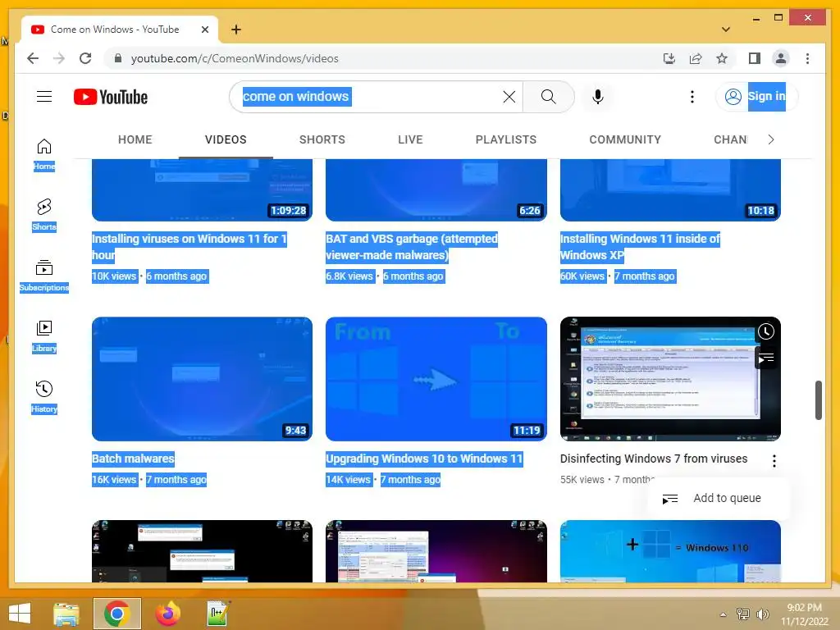Start voice search with the microphone
The width and height of the screenshot is (840, 630).
pos(598,97)
